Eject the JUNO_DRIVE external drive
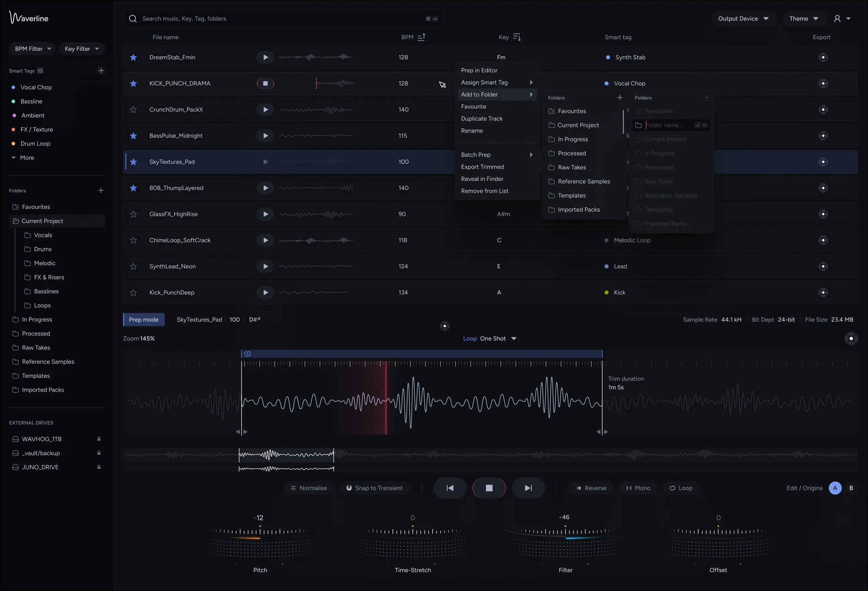This screenshot has width=868, height=591. [98, 467]
